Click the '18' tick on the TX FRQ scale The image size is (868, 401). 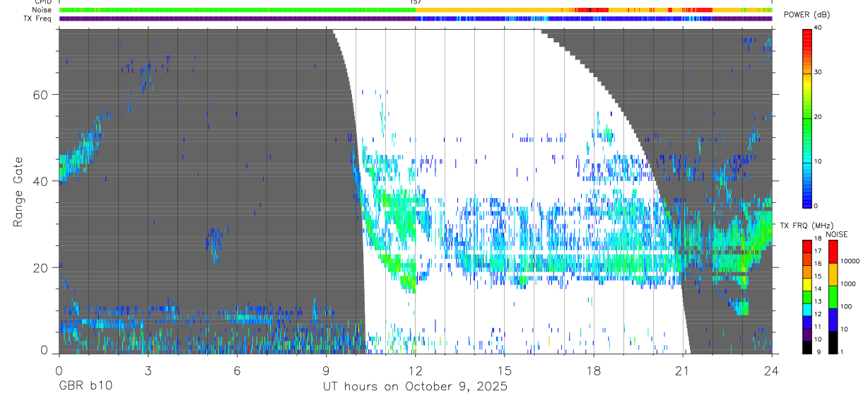pyautogui.click(x=818, y=238)
